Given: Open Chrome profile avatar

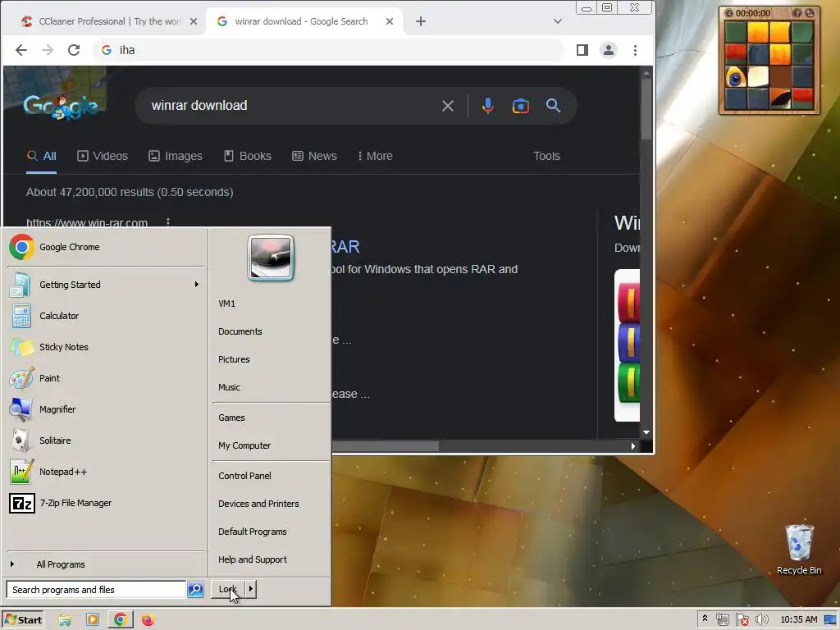Looking at the screenshot, I should [x=608, y=50].
